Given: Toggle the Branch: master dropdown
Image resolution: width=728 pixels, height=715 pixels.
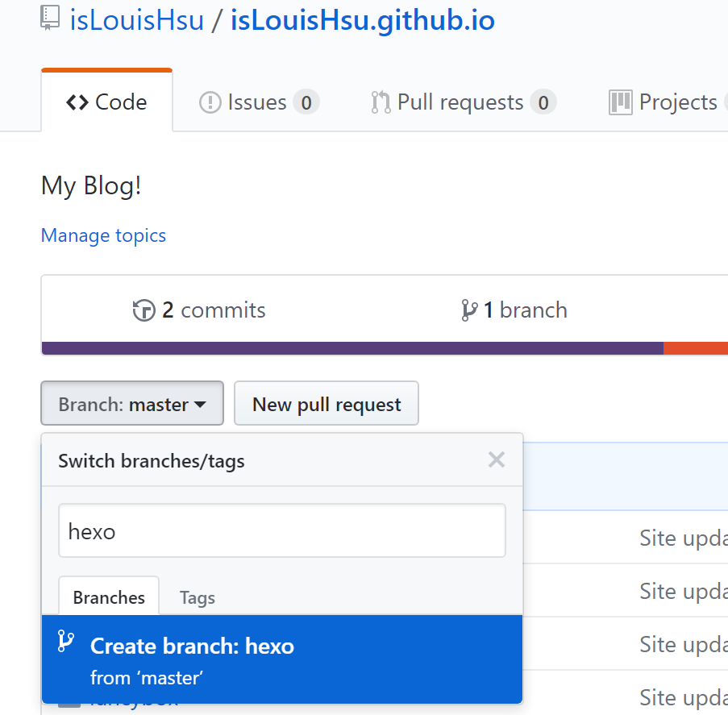Looking at the screenshot, I should pyautogui.click(x=132, y=404).
